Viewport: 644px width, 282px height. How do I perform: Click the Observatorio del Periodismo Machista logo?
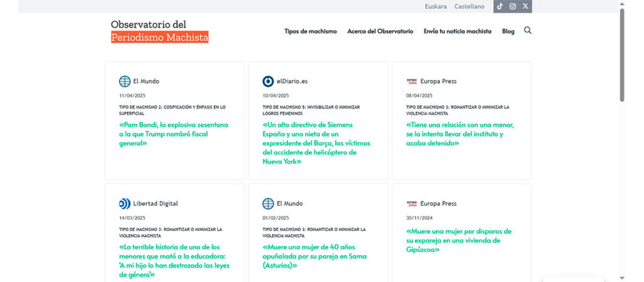click(x=160, y=31)
